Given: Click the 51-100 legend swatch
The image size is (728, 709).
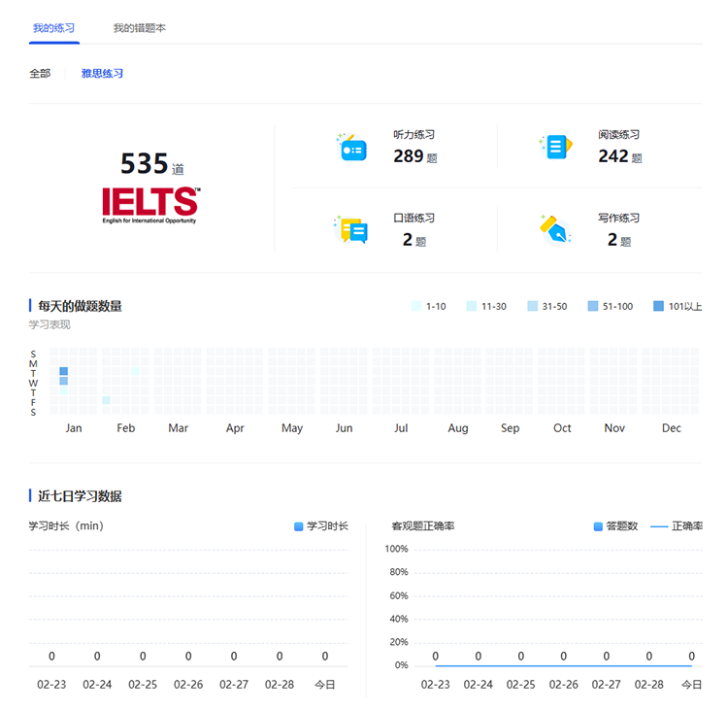Looking at the screenshot, I should tap(593, 306).
